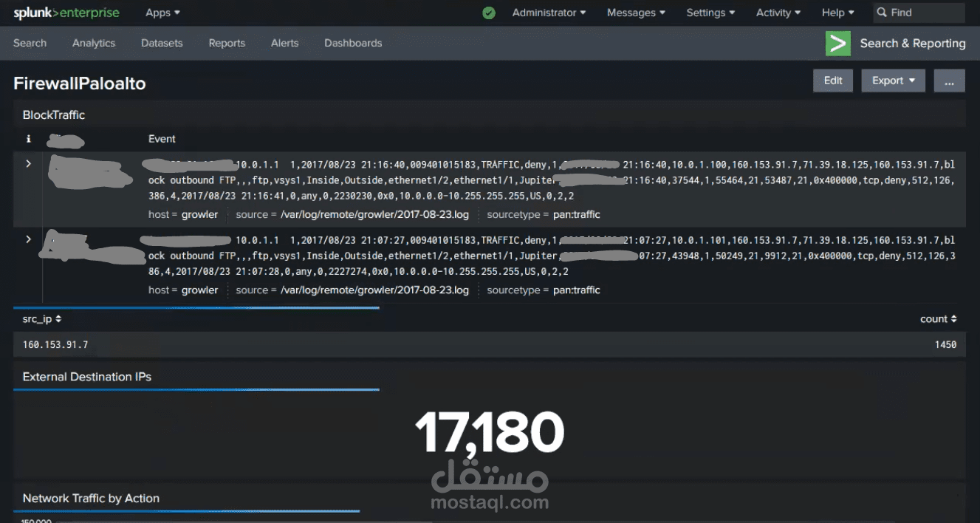Screen dimensions: 980x523
Task: Sort by the count column
Action: coord(938,319)
